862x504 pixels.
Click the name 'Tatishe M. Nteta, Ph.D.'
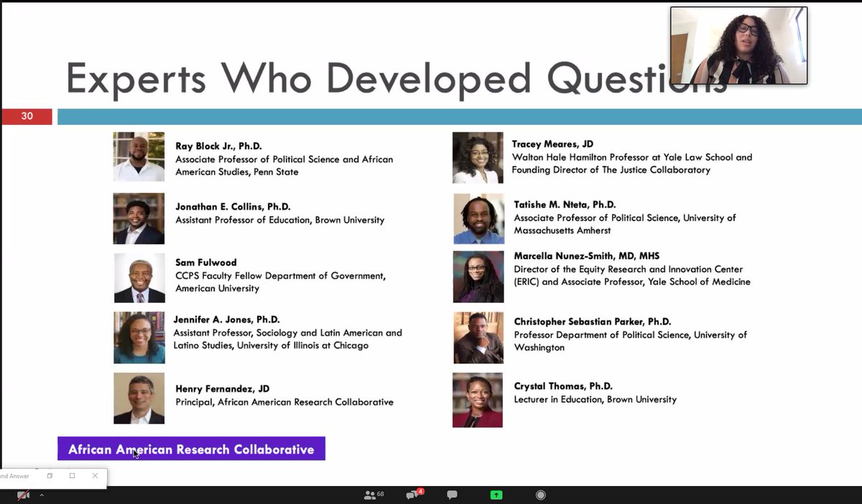pyautogui.click(x=565, y=205)
